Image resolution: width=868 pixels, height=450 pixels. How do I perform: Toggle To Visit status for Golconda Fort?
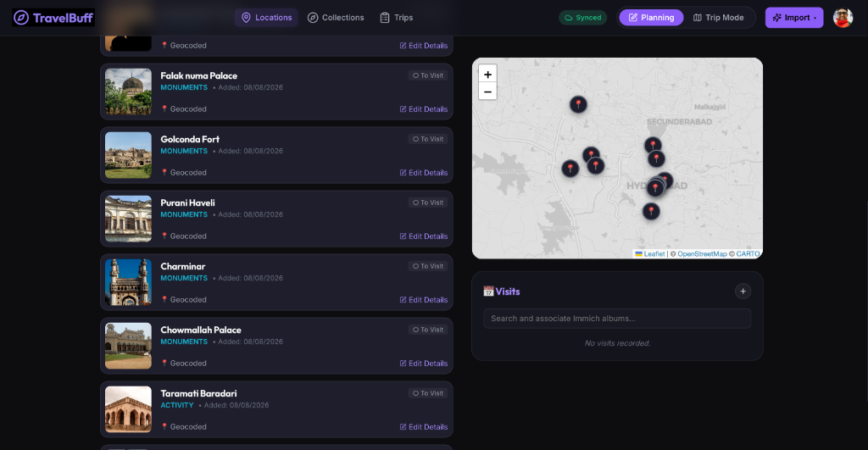click(x=428, y=139)
